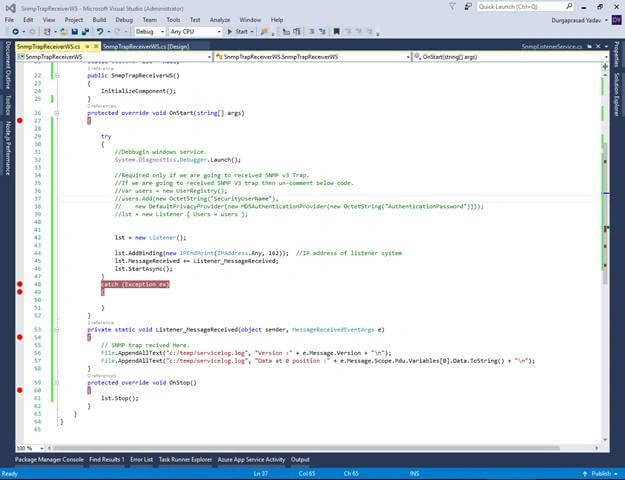This screenshot has height=480, width=625.
Task: Open the File menu
Action: pos(9,20)
